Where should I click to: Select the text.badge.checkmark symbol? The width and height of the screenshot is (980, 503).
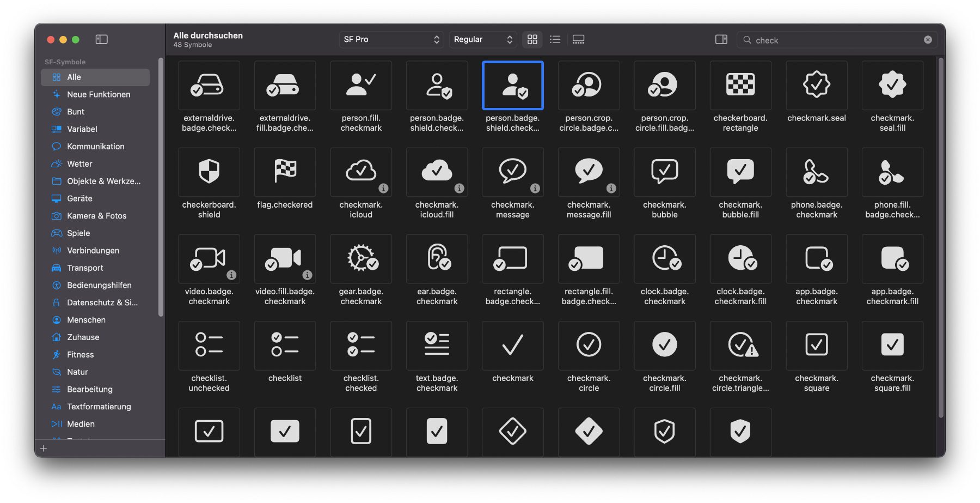437,346
